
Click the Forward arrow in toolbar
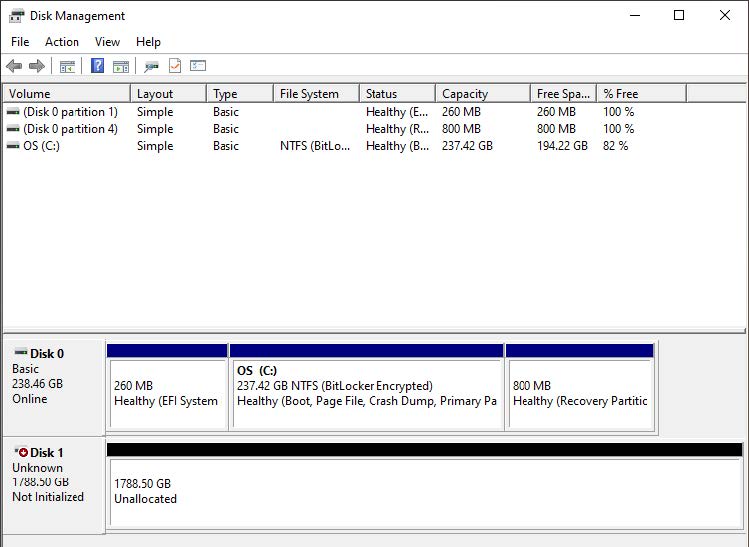tap(37, 66)
